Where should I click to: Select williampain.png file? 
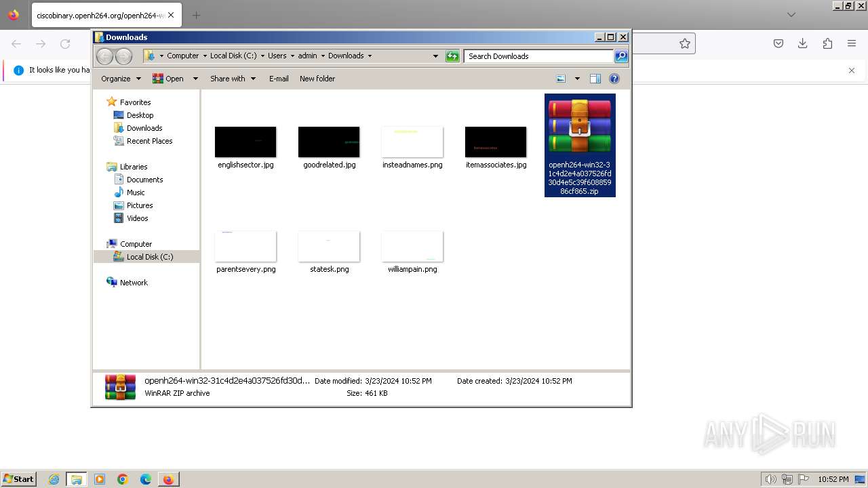(x=412, y=251)
